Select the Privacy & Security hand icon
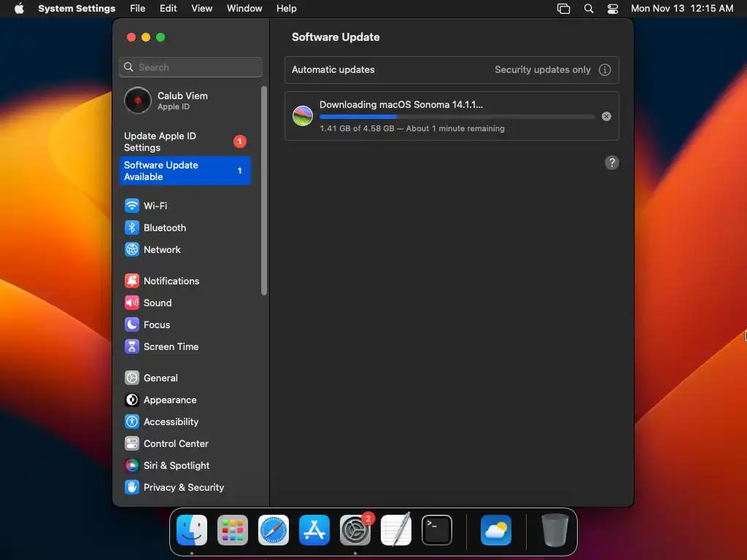This screenshot has width=747, height=560. (132, 488)
